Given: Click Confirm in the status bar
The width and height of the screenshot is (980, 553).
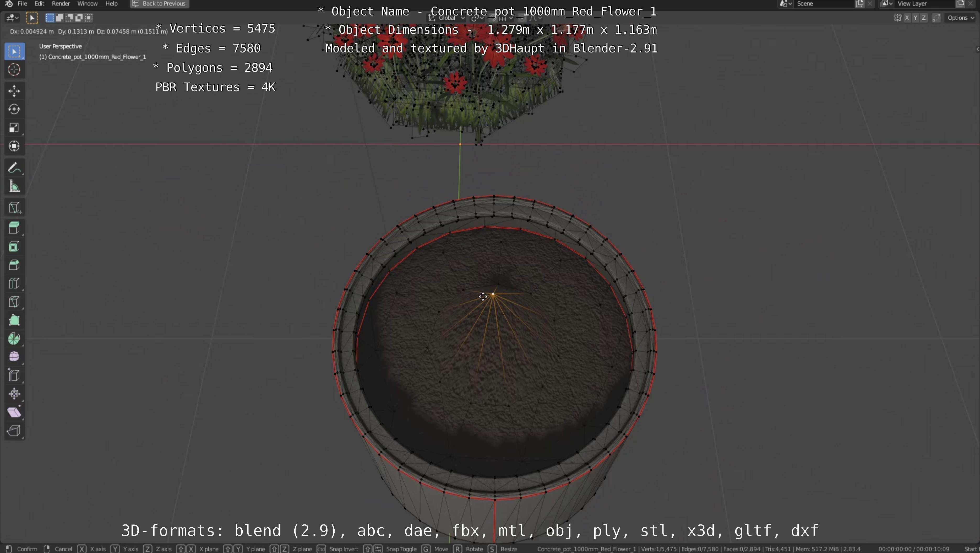Looking at the screenshot, I should 27,549.
